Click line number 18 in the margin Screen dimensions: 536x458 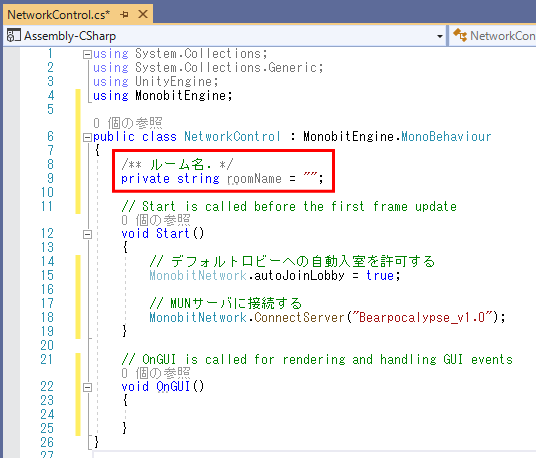click(47, 317)
